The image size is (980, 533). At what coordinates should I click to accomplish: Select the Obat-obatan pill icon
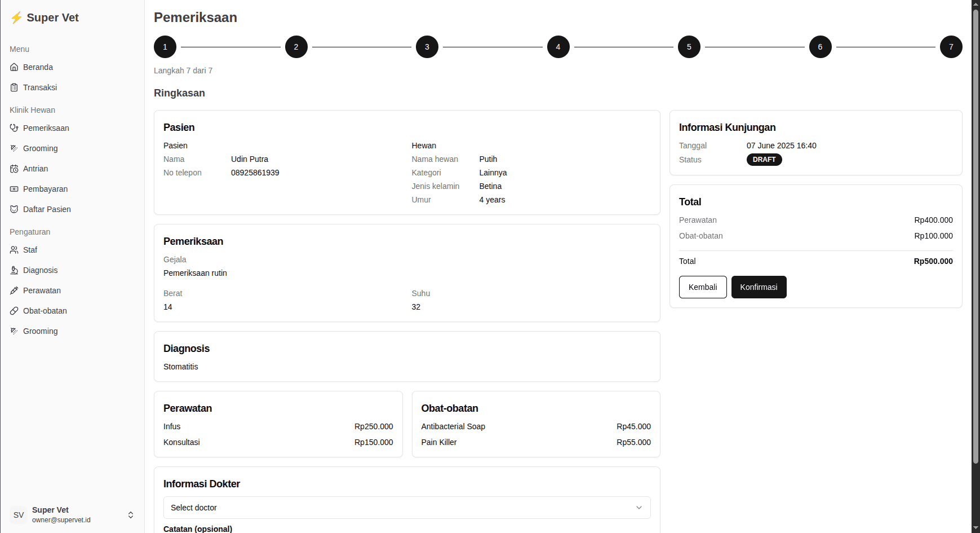tap(14, 311)
